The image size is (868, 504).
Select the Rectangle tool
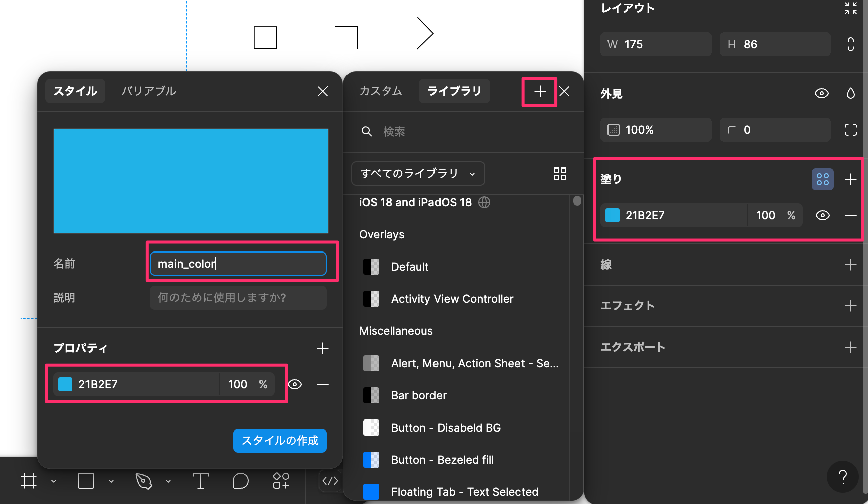pyautogui.click(x=85, y=481)
